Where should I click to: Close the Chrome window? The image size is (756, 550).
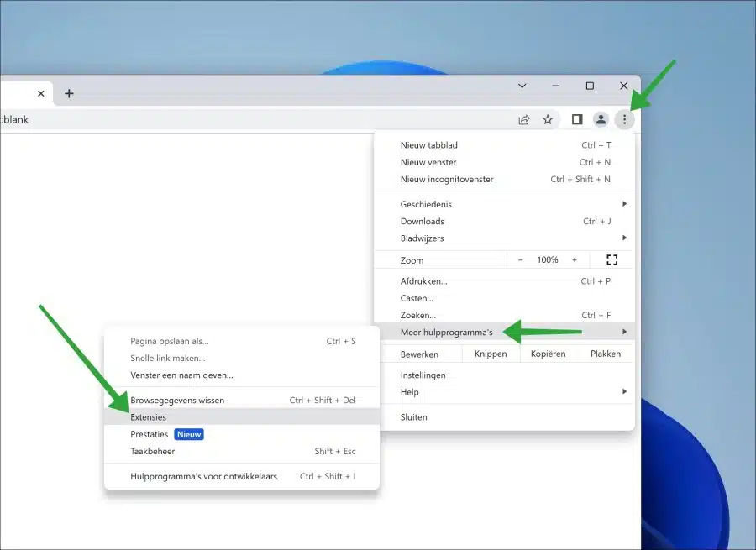[x=623, y=86]
